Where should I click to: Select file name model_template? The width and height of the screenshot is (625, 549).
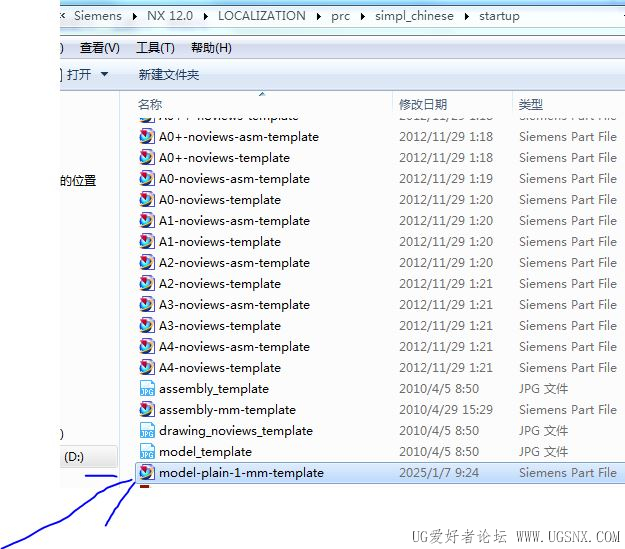point(205,452)
